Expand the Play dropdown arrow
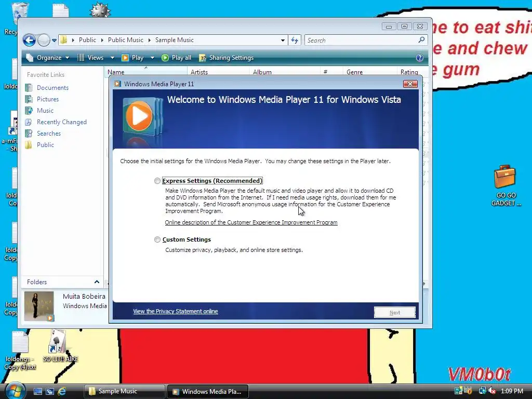The height and width of the screenshot is (399, 532). click(x=152, y=58)
